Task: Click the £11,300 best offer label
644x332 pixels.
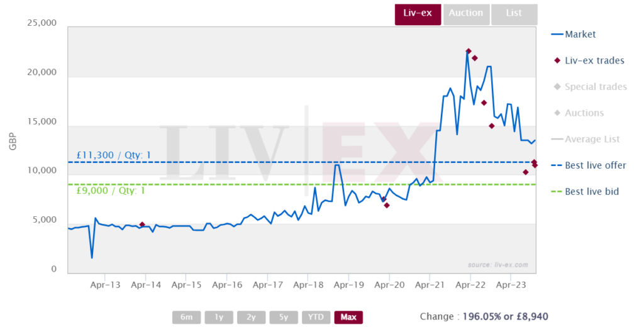Action: click(x=114, y=155)
